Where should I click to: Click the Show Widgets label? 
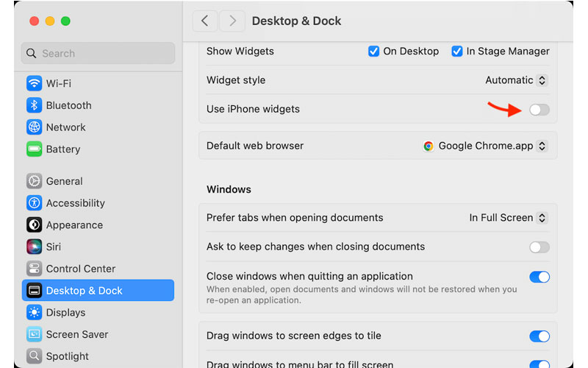[240, 51]
